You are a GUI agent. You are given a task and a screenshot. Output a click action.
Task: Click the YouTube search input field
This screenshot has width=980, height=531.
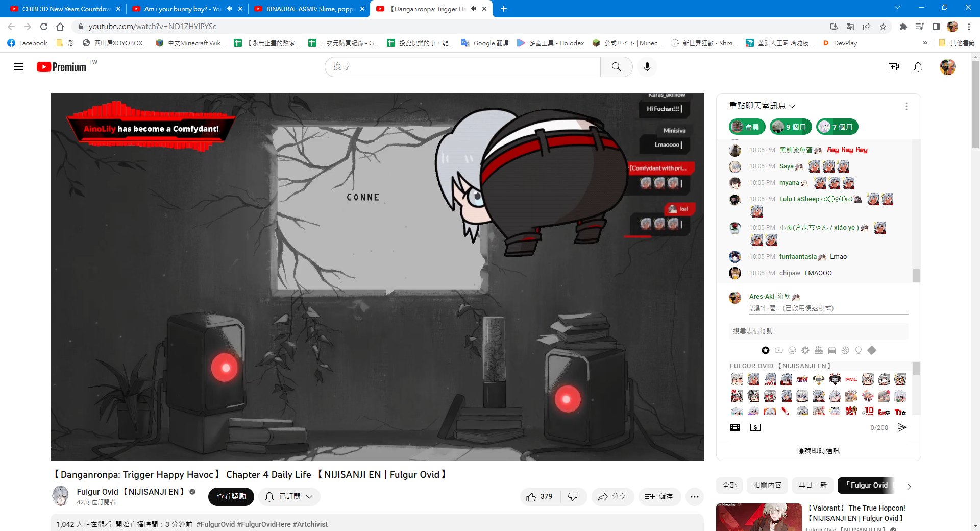click(462, 67)
